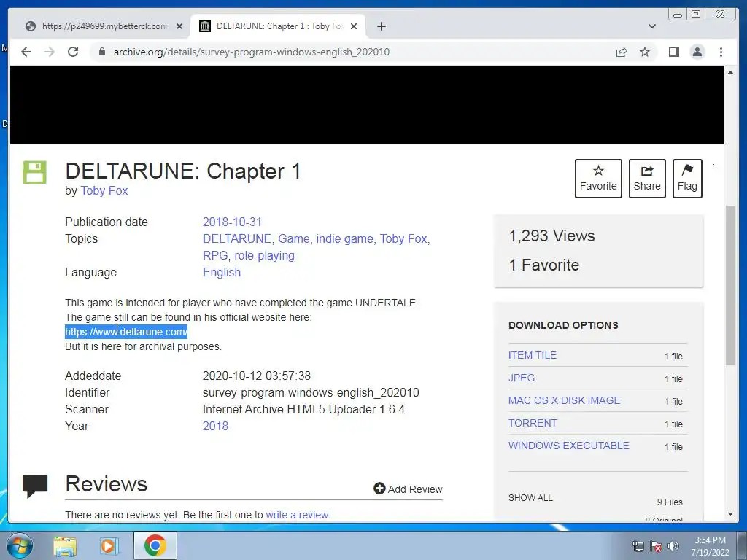Image resolution: width=747 pixels, height=560 pixels.
Task: Select the identifier text survey-program-windows-english_202010
Action: (311, 392)
